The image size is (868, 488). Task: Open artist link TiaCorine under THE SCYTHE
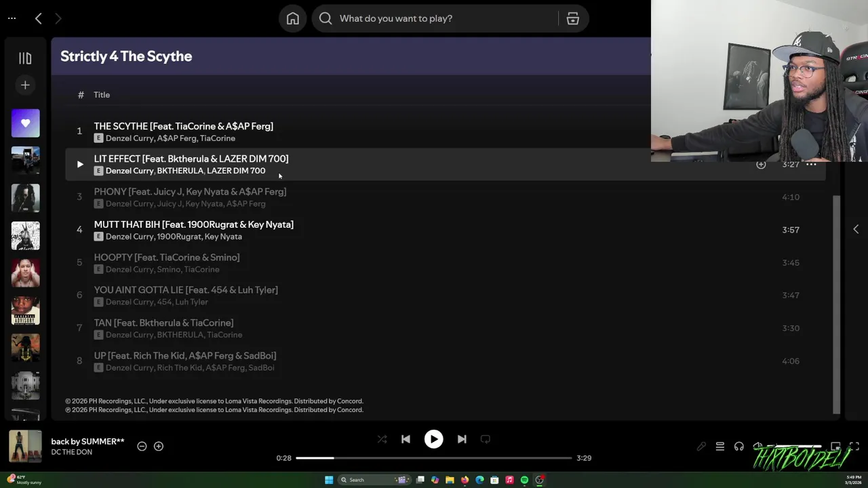click(x=217, y=138)
